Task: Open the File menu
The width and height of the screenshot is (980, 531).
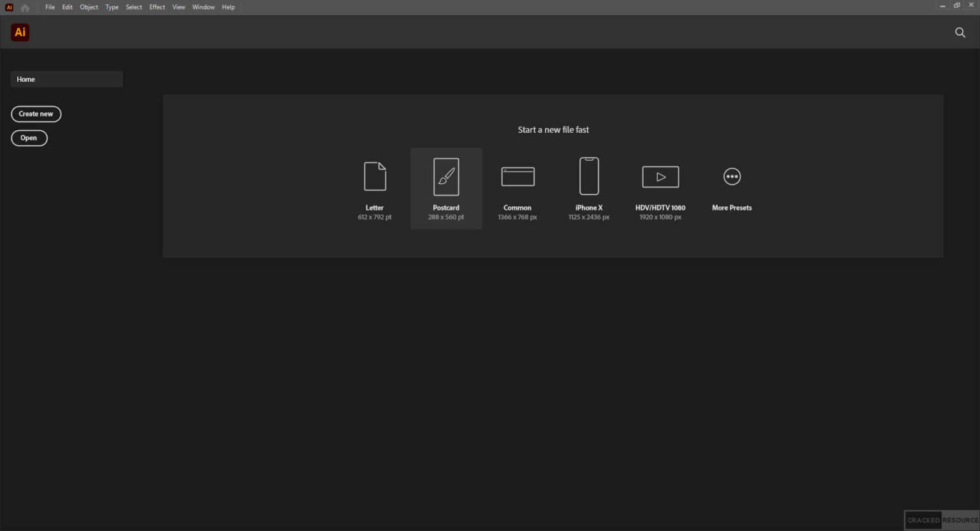Action: click(x=50, y=7)
